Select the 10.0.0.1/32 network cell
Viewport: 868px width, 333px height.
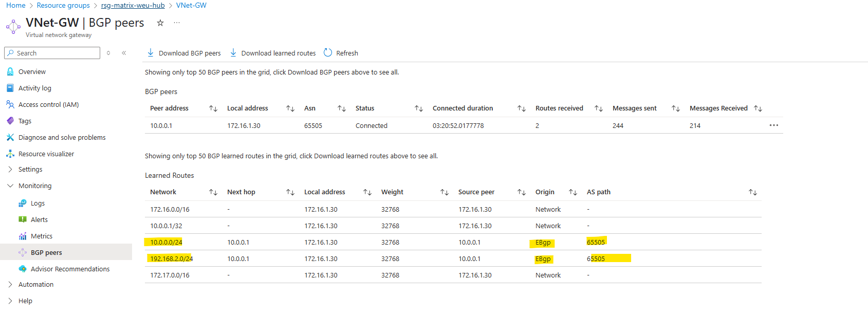166,226
